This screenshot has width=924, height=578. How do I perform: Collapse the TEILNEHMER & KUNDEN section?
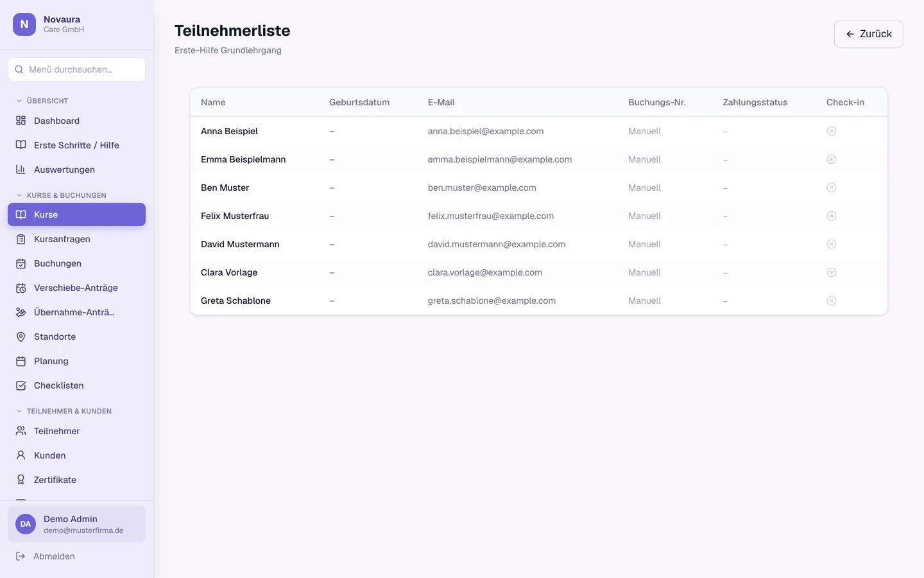click(64, 411)
